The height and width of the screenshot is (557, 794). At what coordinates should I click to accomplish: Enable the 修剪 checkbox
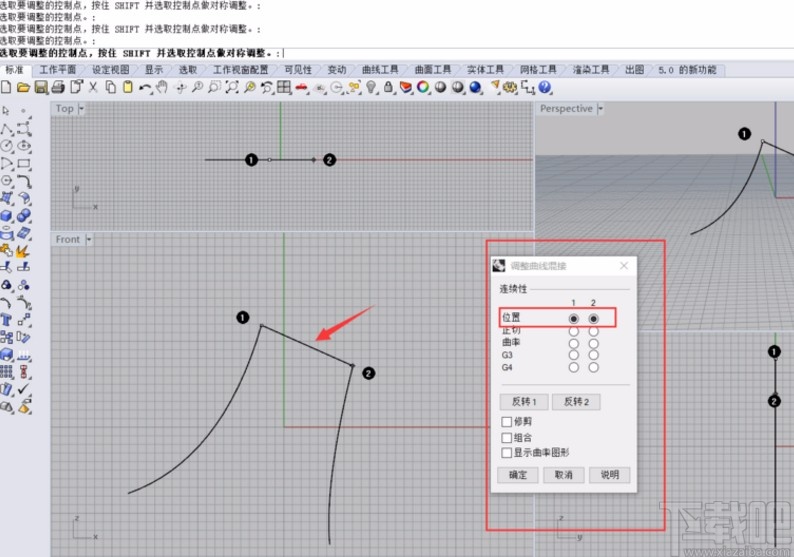pos(506,421)
